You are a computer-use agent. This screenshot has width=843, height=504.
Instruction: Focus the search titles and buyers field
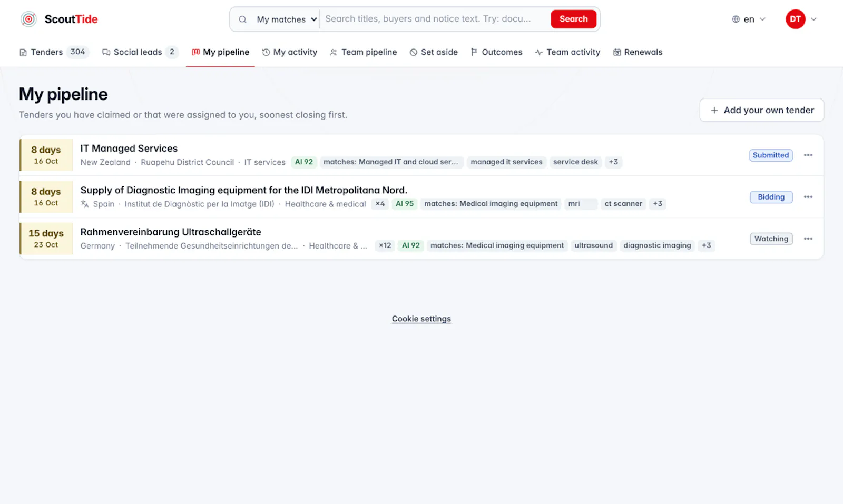(435, 19)
